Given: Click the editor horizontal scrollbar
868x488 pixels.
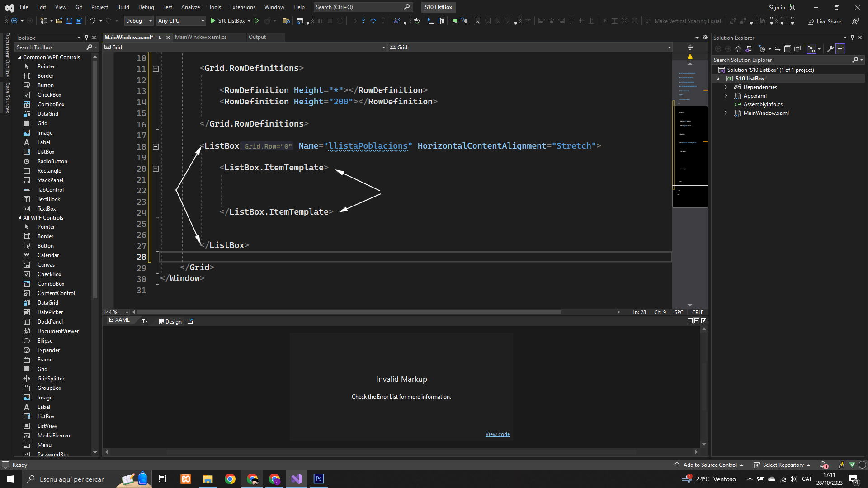Looking at the screenshot, I should (349, 312).
